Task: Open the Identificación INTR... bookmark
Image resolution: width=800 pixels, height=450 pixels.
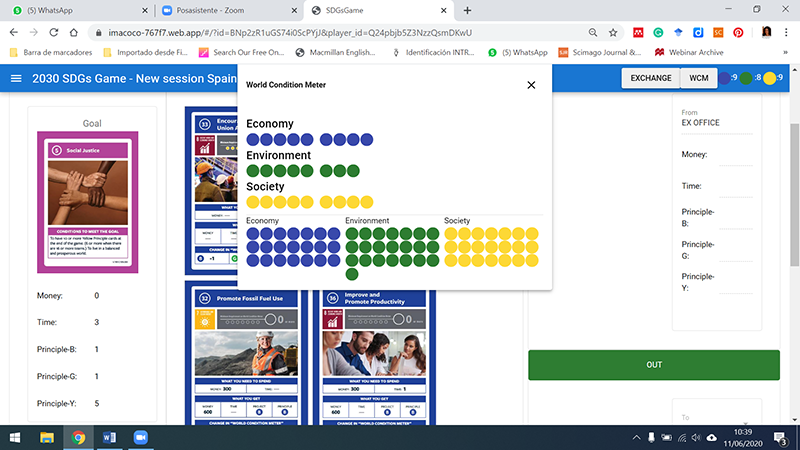Action: point(433,53)
